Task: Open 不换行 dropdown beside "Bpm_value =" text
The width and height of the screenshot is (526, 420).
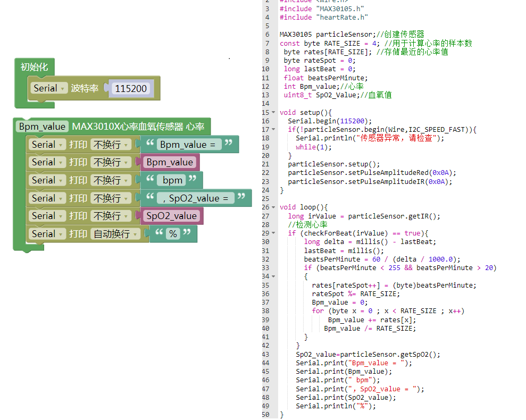Action: pyautogui.click(x=111, y=145)
